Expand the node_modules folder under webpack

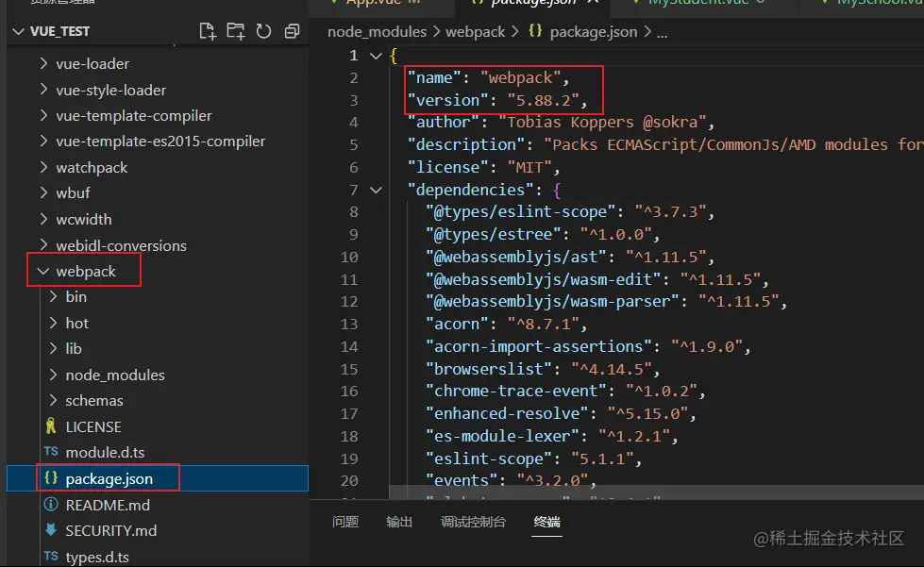tap(53, 375)
